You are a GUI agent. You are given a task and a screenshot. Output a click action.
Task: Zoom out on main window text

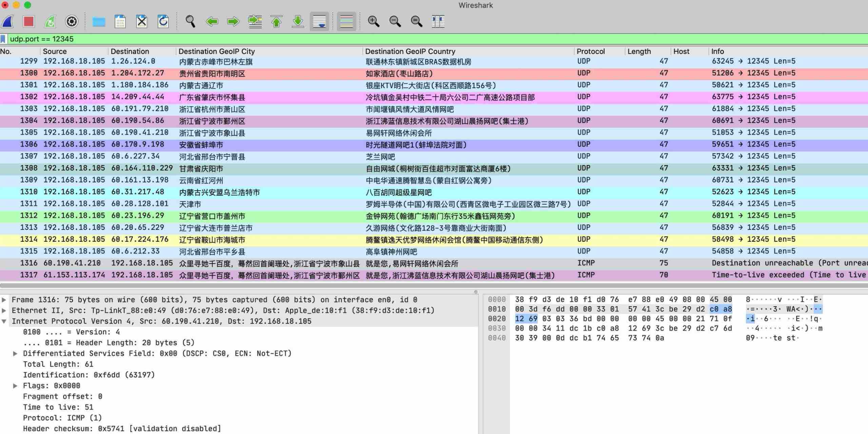[395, 22]
